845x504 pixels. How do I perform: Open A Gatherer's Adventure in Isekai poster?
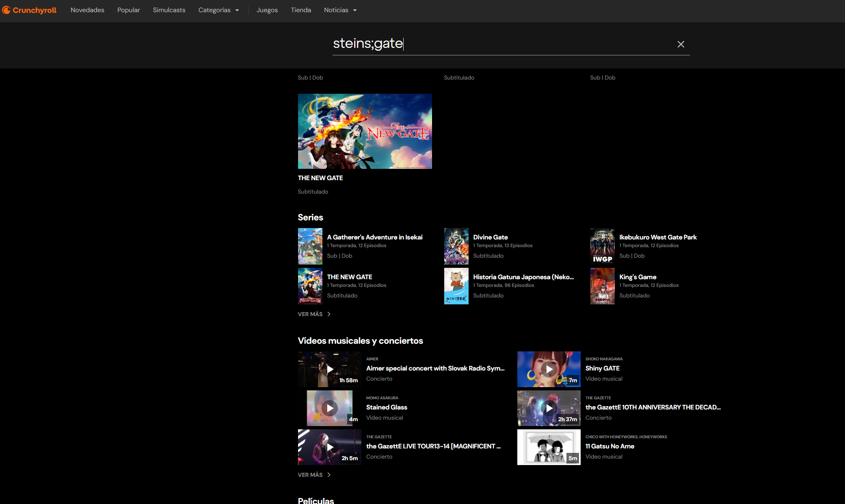(310, 246)
